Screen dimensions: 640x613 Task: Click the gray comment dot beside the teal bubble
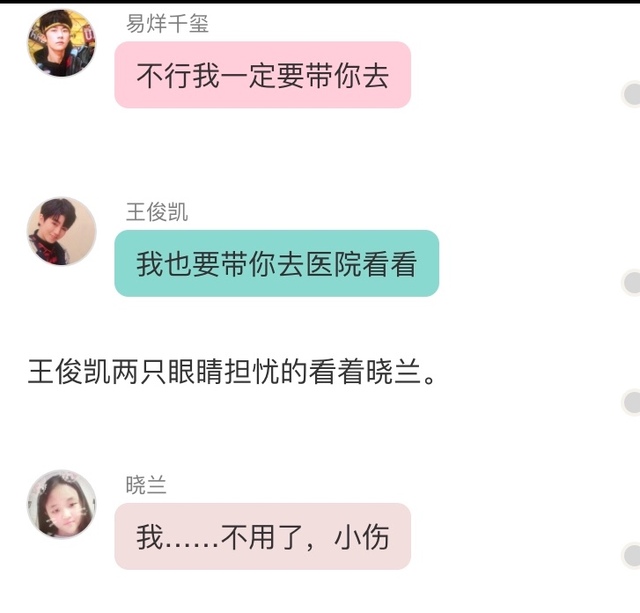(631, 282)
